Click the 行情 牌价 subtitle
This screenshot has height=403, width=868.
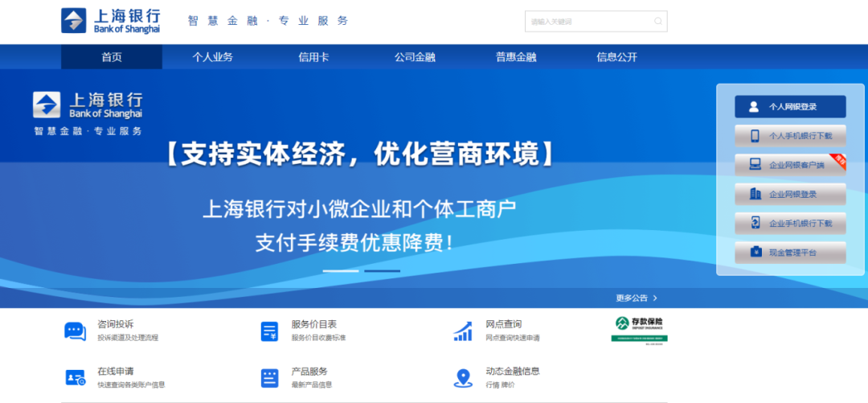coord(500,384)
